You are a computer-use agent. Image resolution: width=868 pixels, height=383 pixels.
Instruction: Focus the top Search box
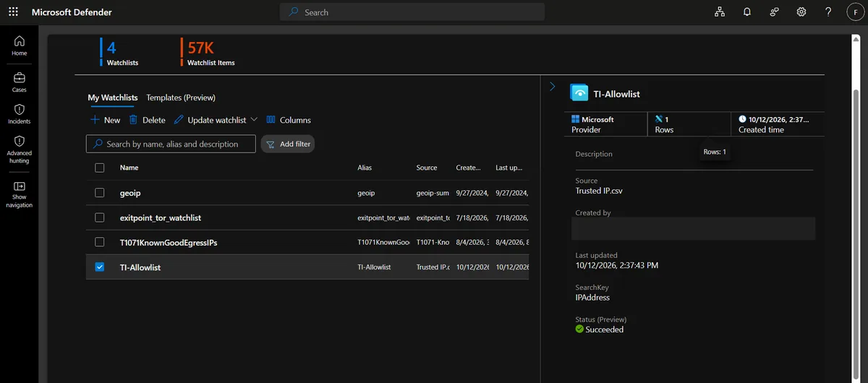[x=412, y=12]
